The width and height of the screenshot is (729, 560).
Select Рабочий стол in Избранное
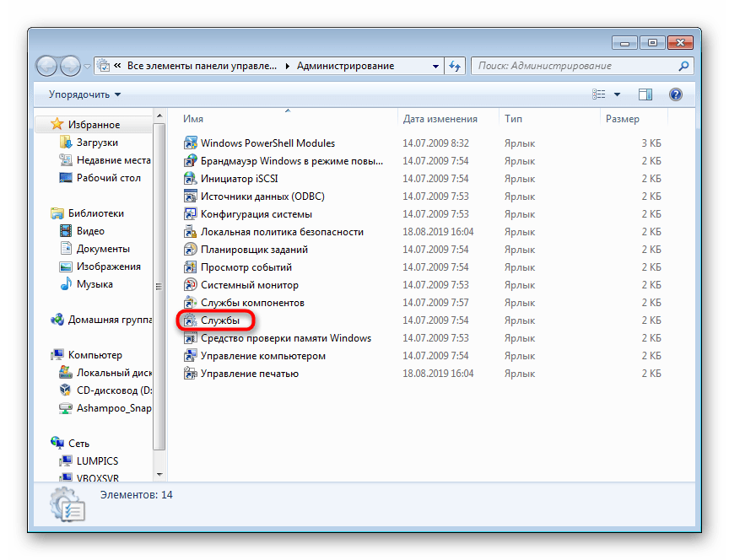coord(108,178)
